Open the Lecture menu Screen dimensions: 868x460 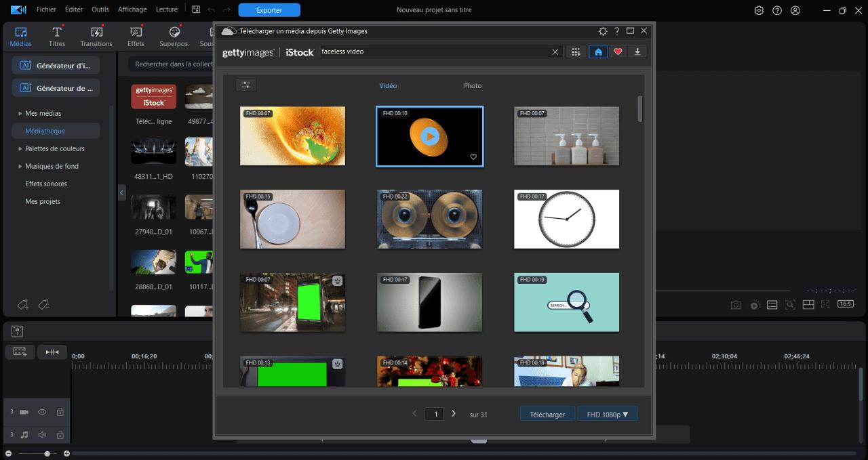[x=167, y=9]
